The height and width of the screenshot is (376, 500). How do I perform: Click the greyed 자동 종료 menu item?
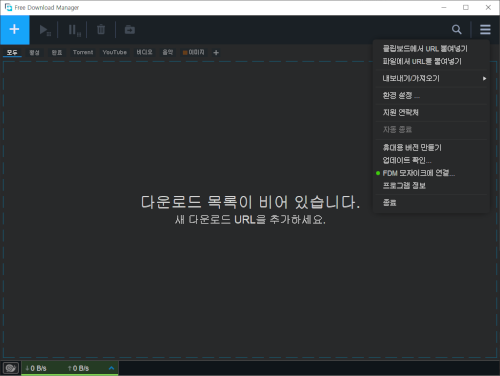tap(431, 130)
